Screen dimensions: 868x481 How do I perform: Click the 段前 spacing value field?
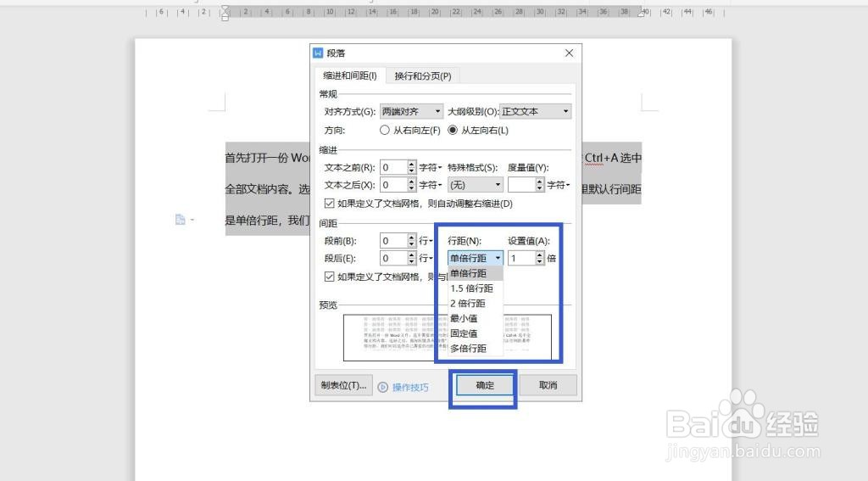pos(393,241)
